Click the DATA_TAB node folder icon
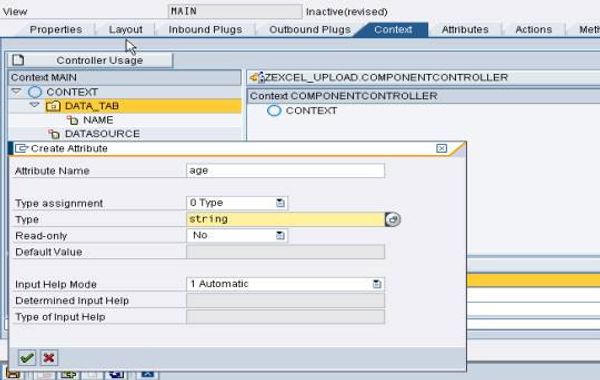This screenshot has width=600, height=380. [53, 106]
